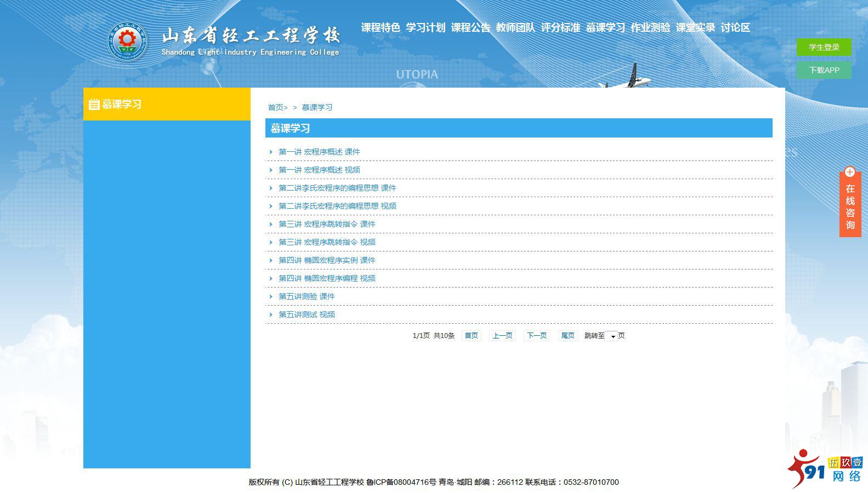Click arrow bullet before 第二讲李氏宏程序的编程思想 课件
This screenshot has height=493, width=868.
271,188
